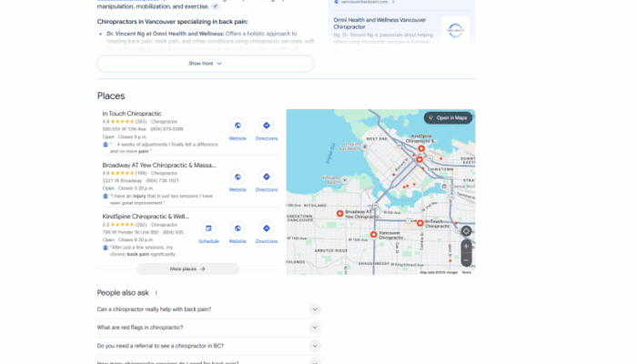637x364 pixels.
Task: Click In Touch Chiropractic 4.8 star rating
Action: 120,122
